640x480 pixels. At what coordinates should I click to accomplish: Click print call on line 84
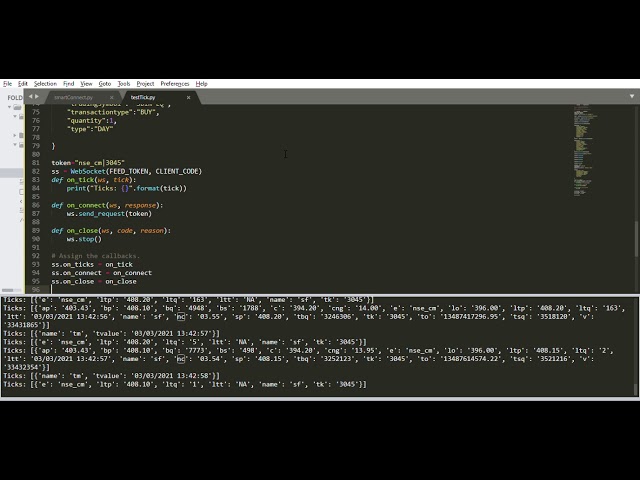(76, 188)
